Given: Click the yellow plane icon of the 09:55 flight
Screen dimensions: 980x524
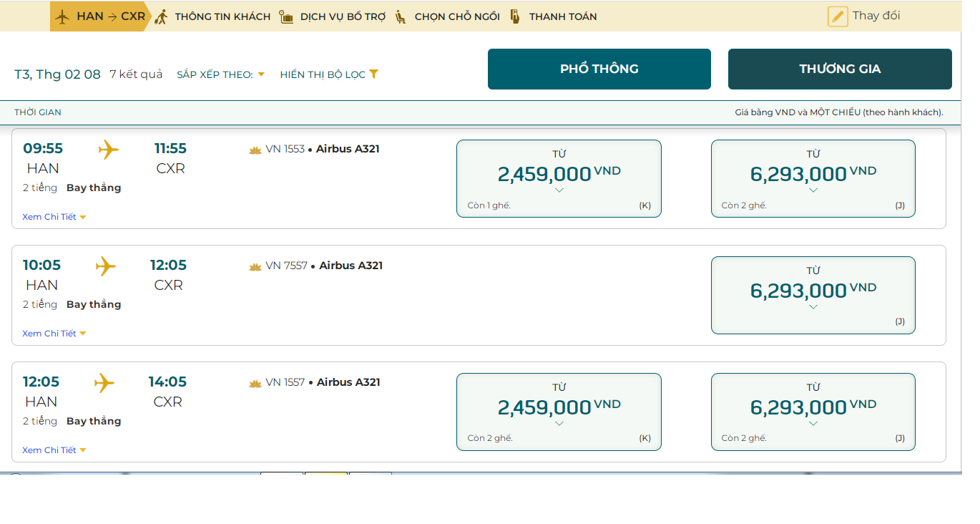Looking at the screenshot, I should coord(108,149).
